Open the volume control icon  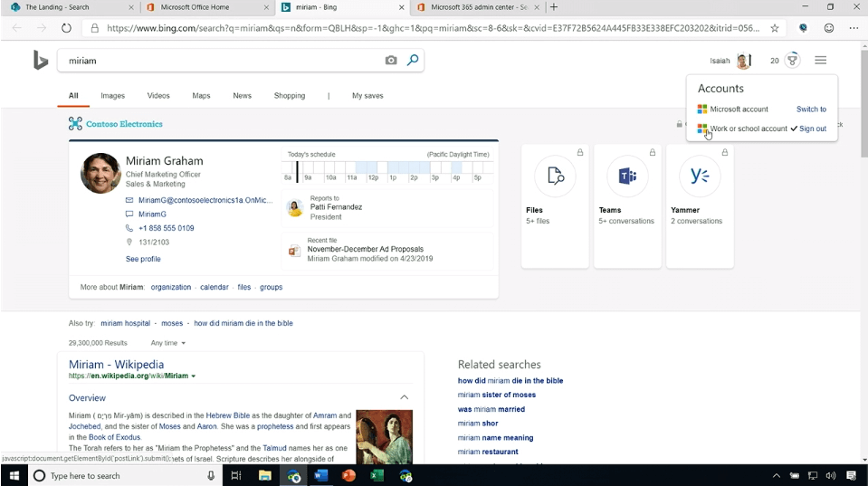830,475
